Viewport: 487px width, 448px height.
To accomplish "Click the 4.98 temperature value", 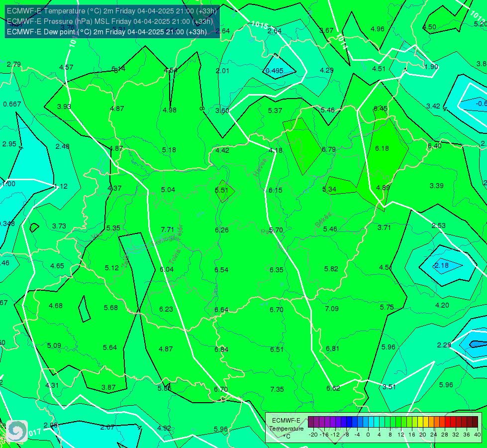I will tap(170, 110).
